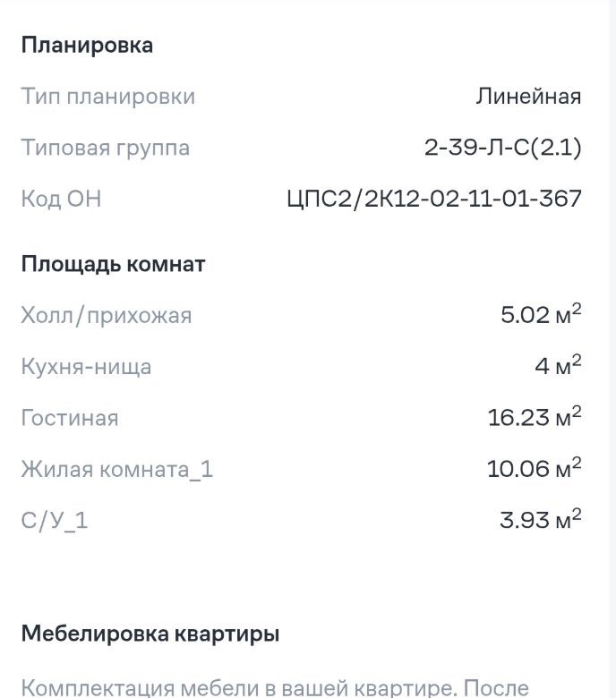Select the Типовая группа label

point(105,148)
